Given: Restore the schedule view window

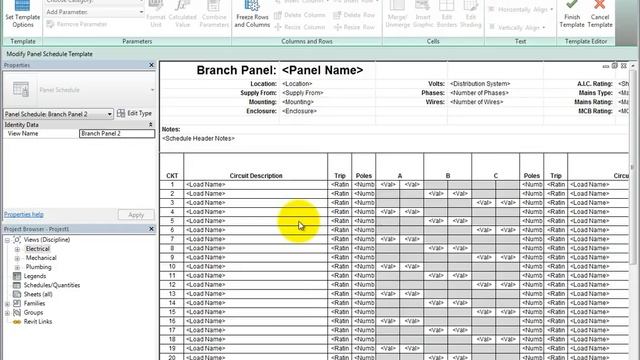Looking at the screenshot, I should tap(614, 66).
